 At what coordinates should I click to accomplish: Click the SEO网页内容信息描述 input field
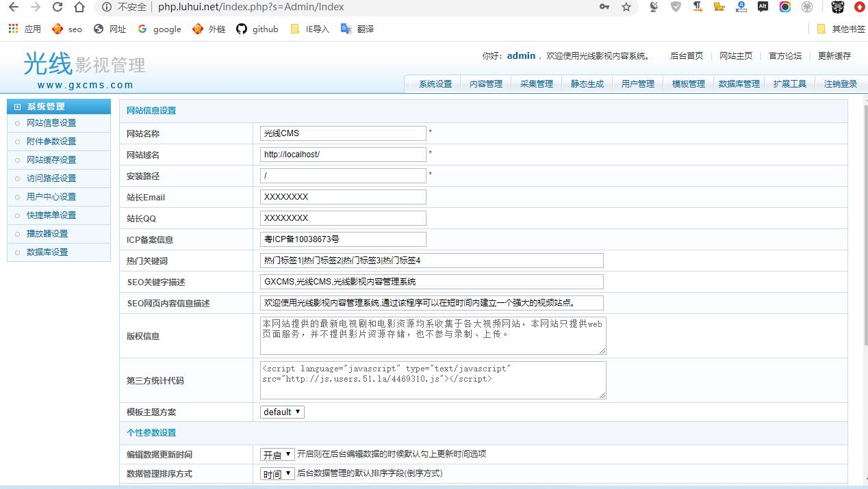coord(432,303)
